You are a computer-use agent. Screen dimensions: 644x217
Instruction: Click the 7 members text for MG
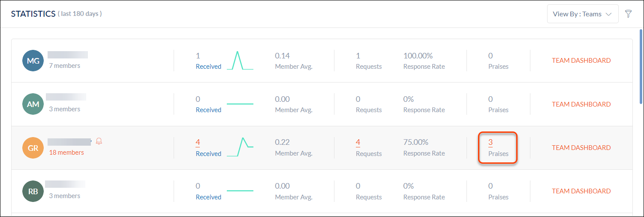(64, 66)
